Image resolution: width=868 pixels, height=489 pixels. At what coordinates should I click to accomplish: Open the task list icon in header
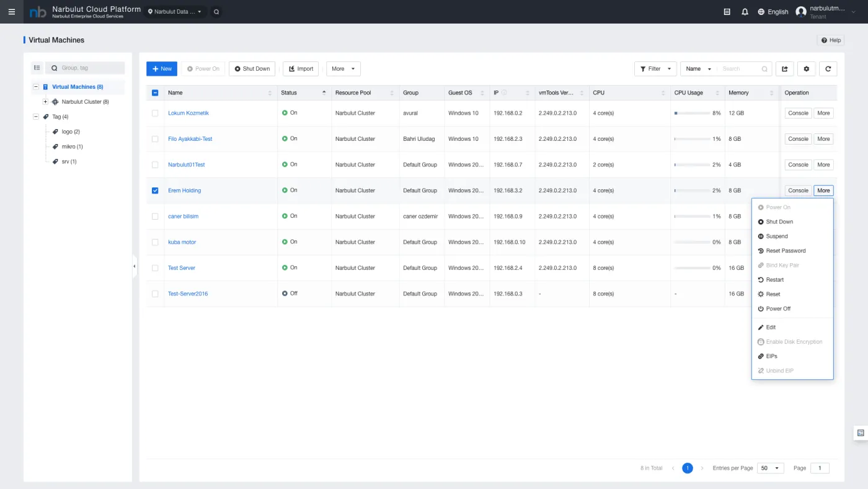[x=727, y=12]
